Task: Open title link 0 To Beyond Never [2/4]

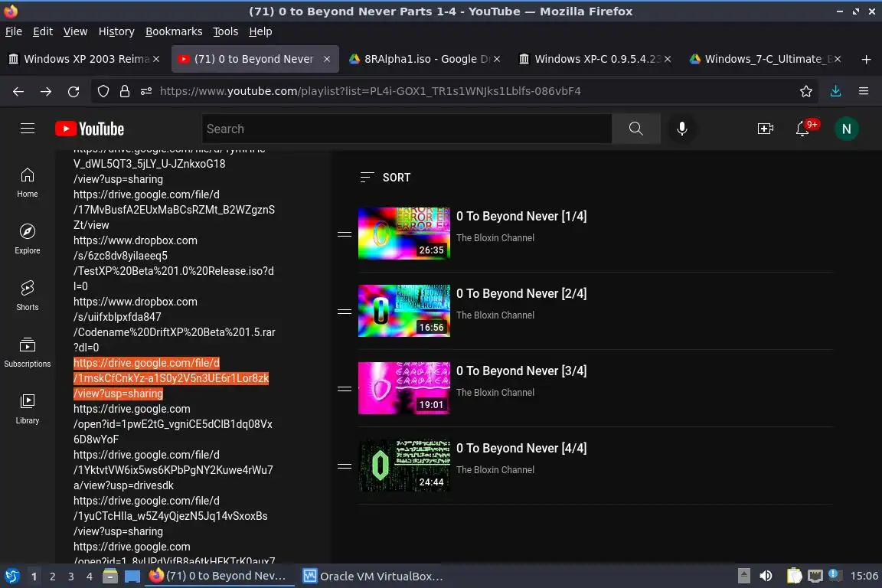Action: click(x=521, y=293)
